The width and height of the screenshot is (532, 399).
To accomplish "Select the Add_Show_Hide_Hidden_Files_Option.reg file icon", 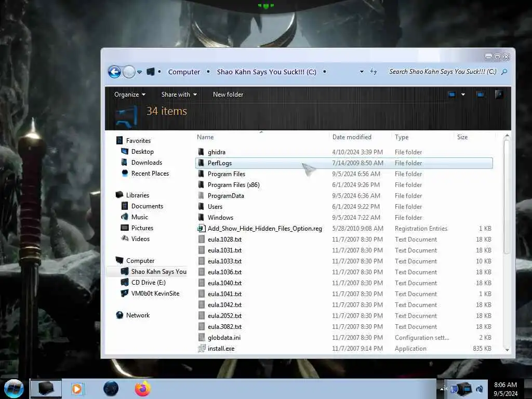I will tap(202, 229).
